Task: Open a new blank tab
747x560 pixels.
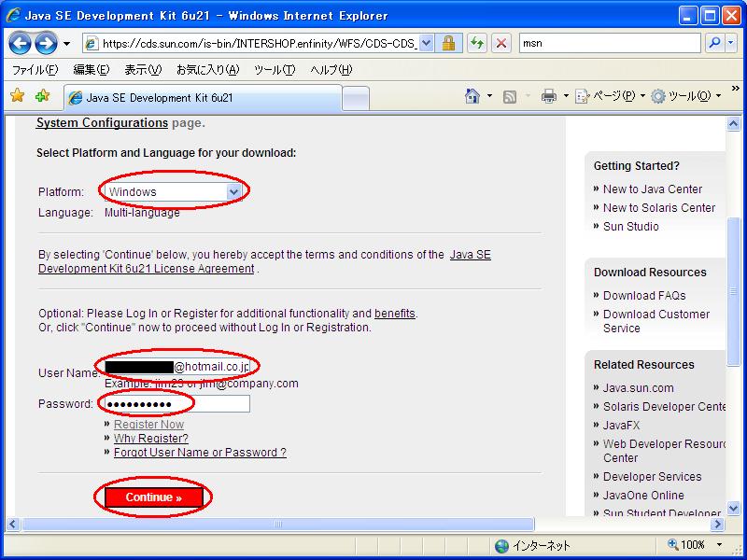Action: (x=356, y=98)
